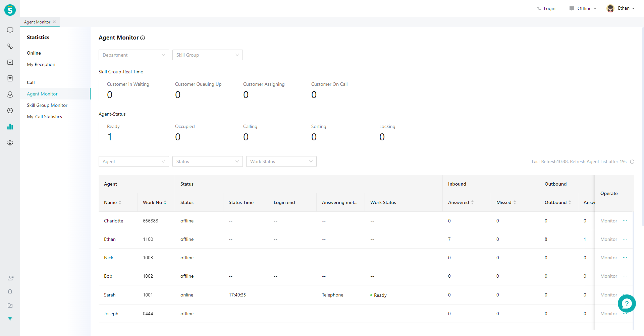Screen dimensions: 644x336
Task: Open the ticket checkbox icon in sidebar
Action: (10, 62)
